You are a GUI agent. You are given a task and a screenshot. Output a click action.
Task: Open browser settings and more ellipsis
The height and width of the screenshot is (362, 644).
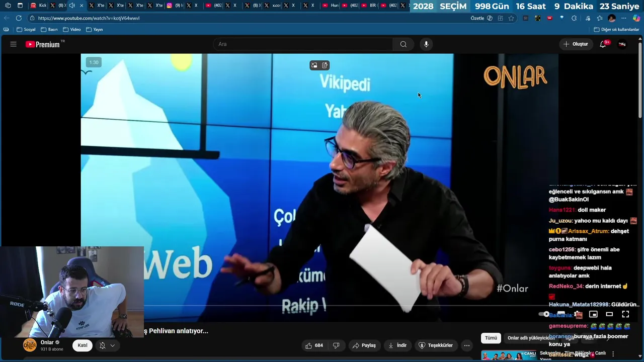[624, 18]
